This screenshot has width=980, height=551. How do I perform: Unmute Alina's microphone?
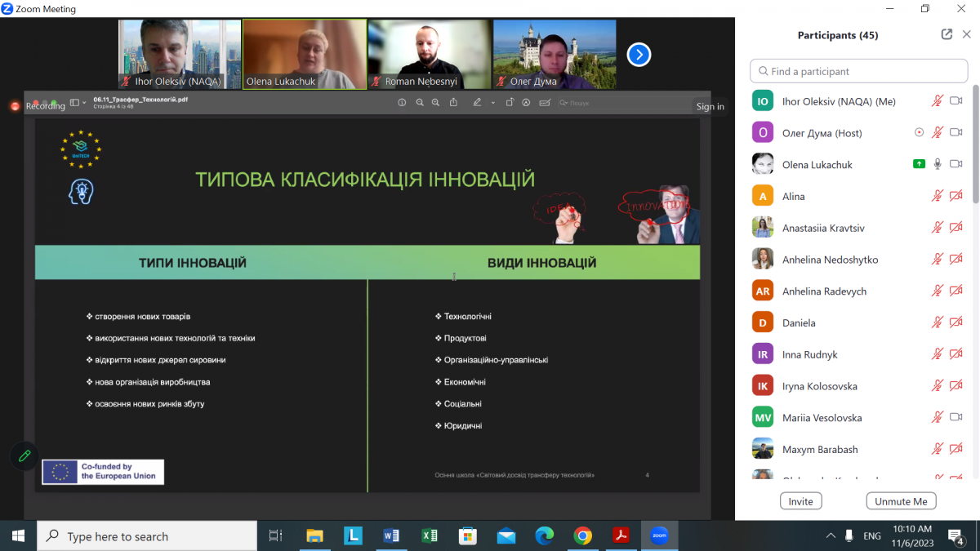click(x=938, y=196)
